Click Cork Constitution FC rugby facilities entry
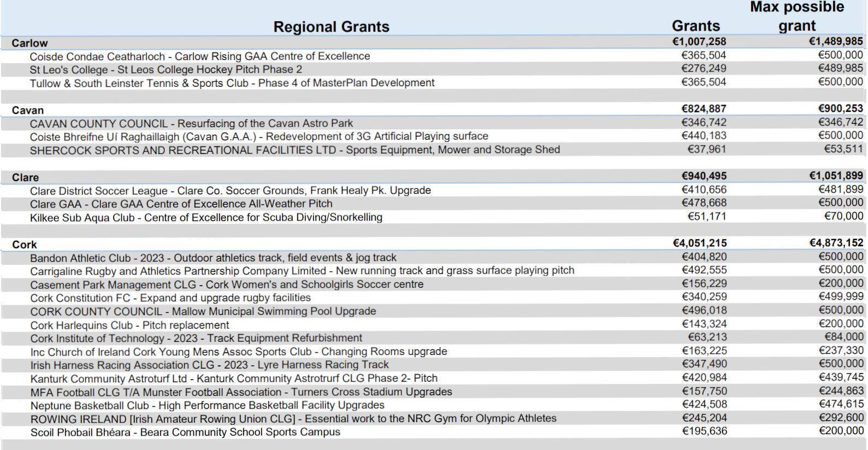The height and width of the screenshot is (450, 868). pyautogui.click(x=170, y=298)
